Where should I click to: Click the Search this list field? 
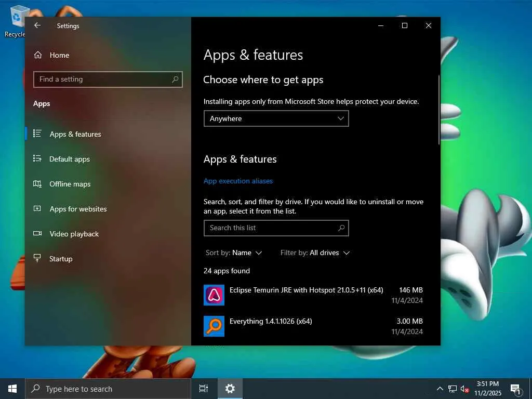click(x=276, y=228)
